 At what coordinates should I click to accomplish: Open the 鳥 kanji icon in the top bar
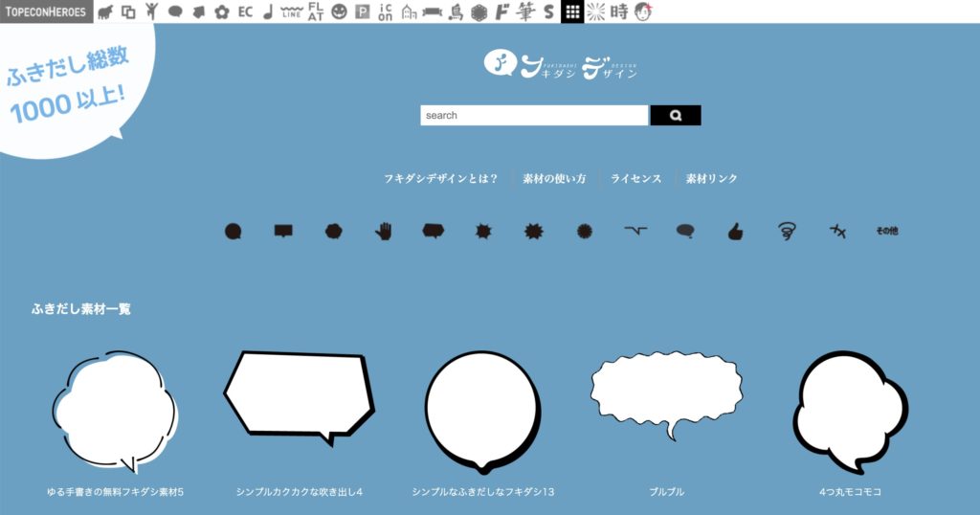[x=457, y=11]
